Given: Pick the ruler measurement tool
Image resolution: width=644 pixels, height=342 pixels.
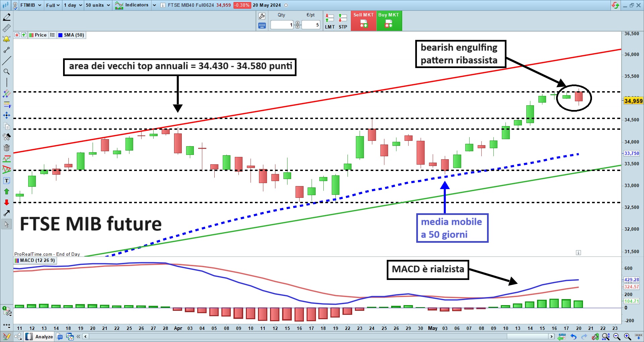Looking at the screenshot, I should pos(7,28).
